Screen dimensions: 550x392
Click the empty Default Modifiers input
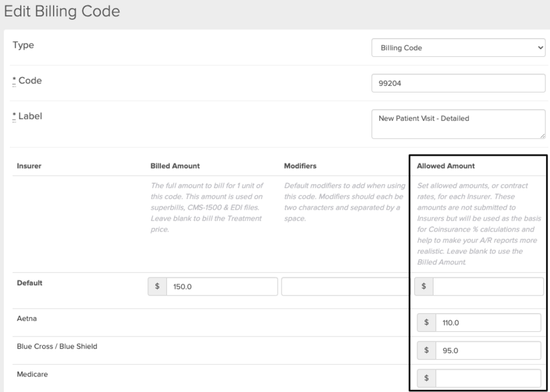[x=345, y=287]
